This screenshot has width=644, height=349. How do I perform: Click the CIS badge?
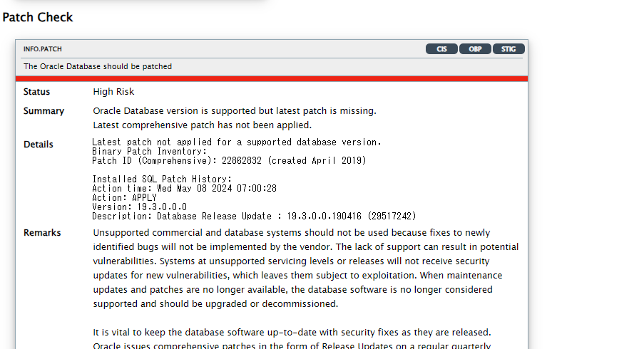pyautogui.click(x=441, y=49)
